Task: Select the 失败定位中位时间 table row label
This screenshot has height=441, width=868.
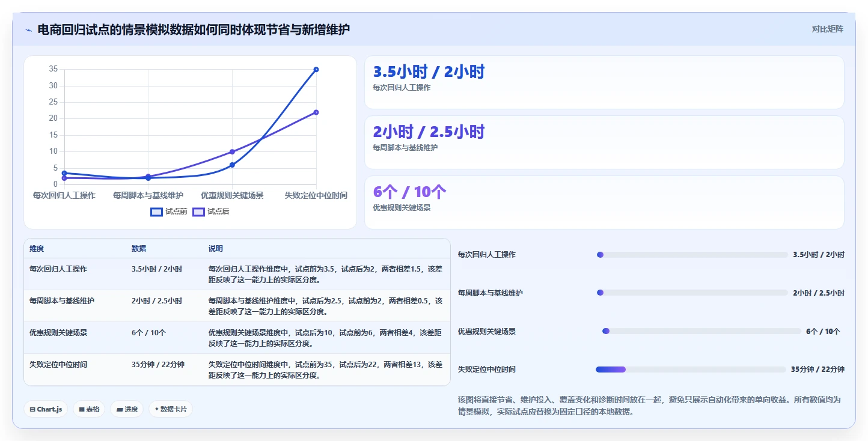Action: (58, 365)
